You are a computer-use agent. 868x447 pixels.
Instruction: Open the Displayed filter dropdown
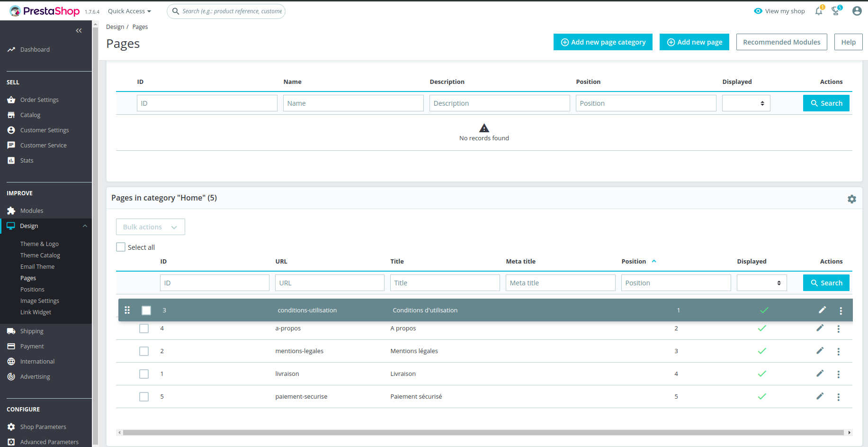(761, 283)
